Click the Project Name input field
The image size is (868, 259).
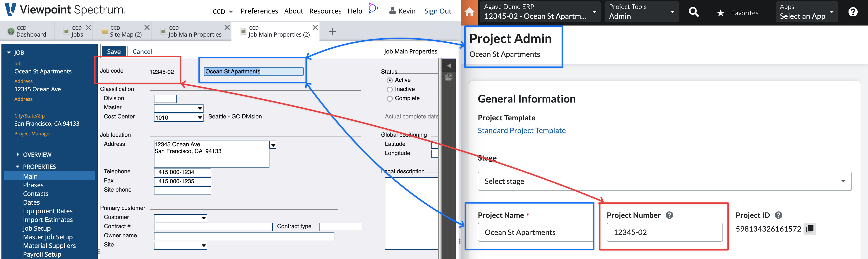coord(536,232)
